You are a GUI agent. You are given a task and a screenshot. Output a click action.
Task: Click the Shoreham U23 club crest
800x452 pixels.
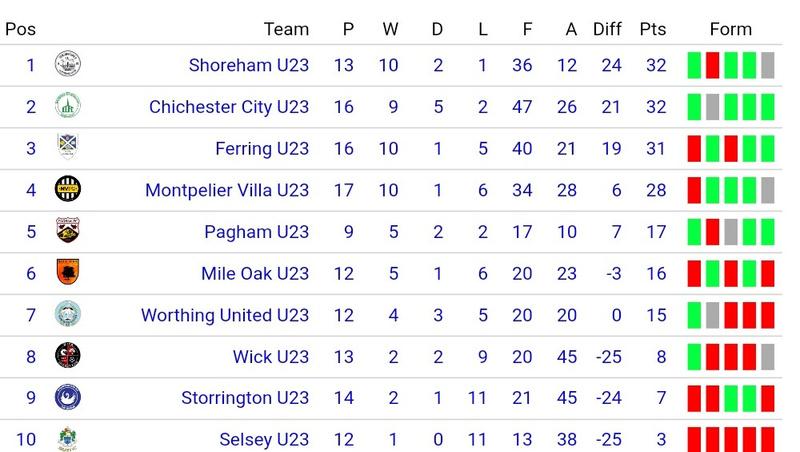click(68, 66)
